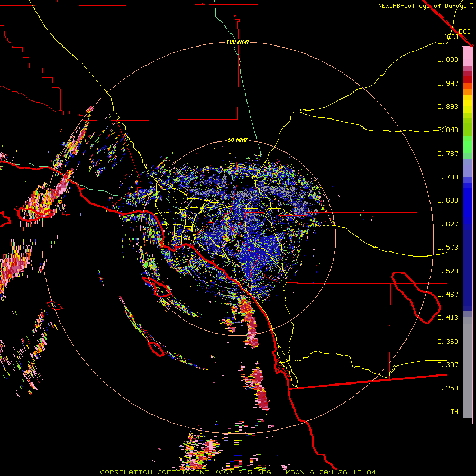Click the 0.307 legend value
476x476 pixels.
tap(448, 365)
